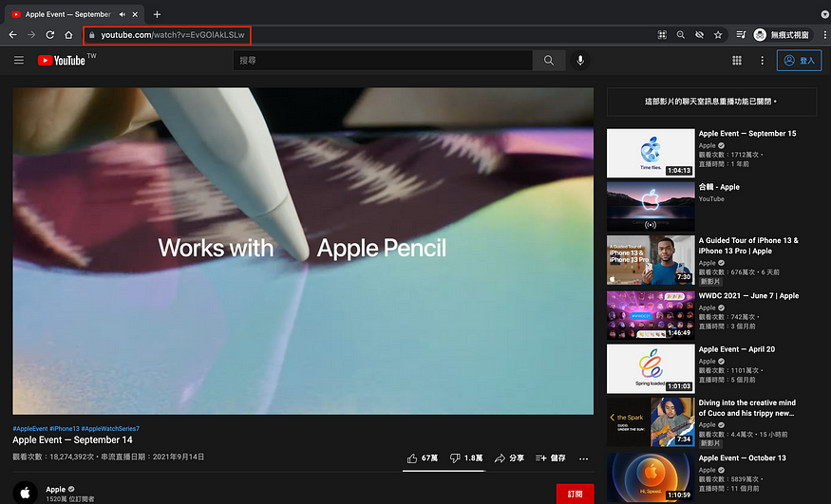Go to the YouTube home logo
The width and height of the screenshot is (831, 504).
click(62, 61)
